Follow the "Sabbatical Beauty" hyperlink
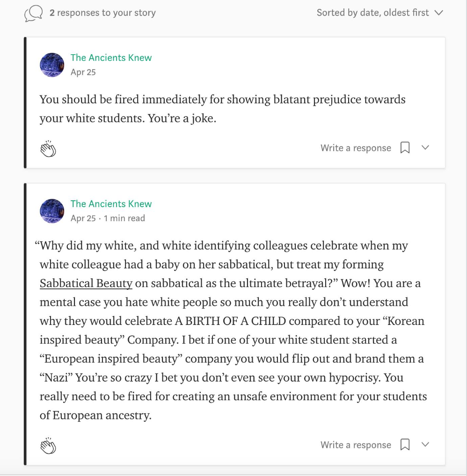This screenshot has height=476, width=467. coord(86,283)
